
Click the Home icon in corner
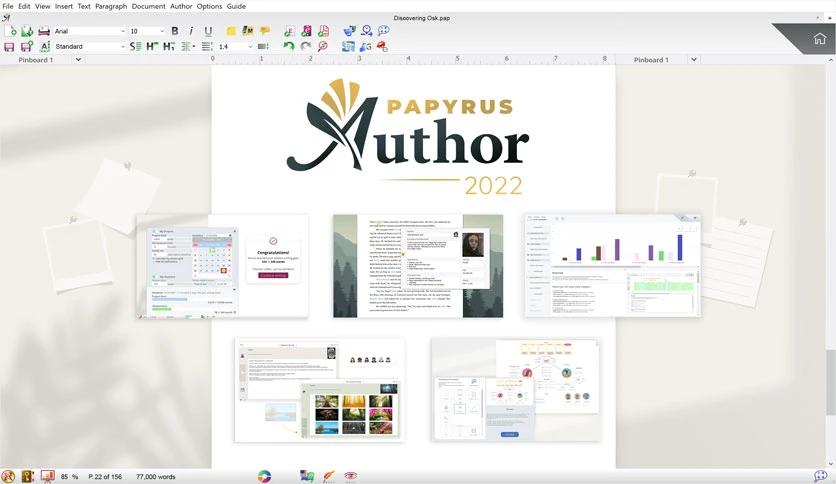pos(819,38)
